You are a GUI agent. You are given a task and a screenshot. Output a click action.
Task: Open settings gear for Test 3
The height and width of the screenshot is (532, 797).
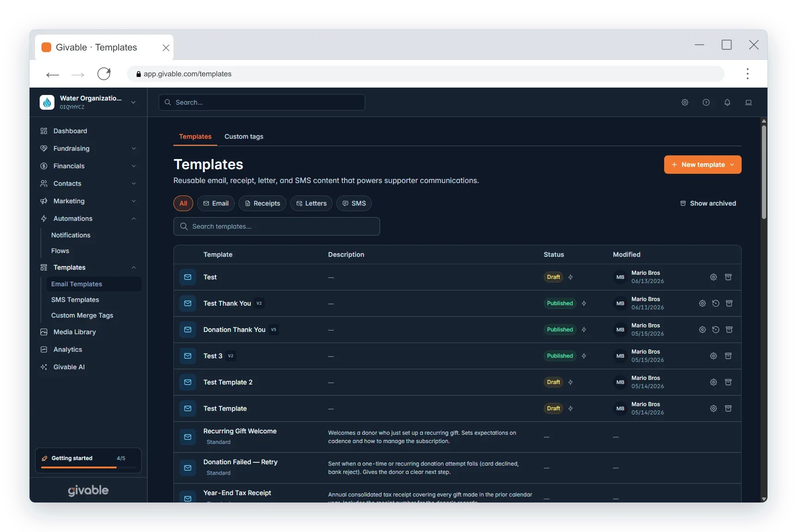(714, 356)
